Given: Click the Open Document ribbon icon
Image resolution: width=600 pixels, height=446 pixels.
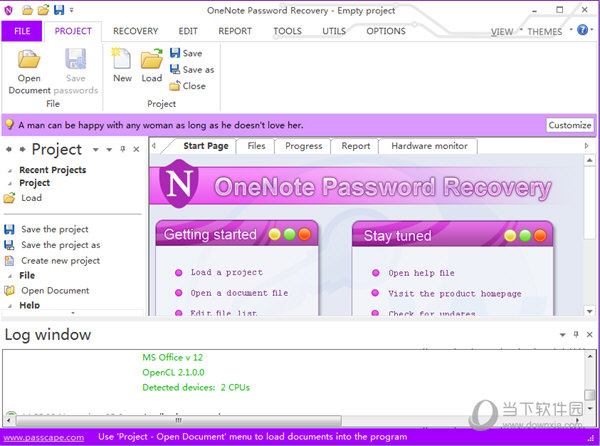Looking at the screenshot, I should [x=29, y=59].
